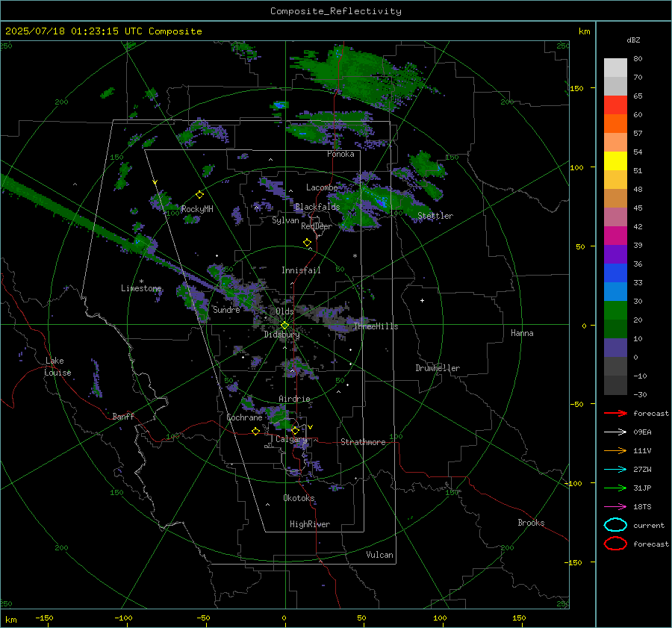Click the asterisk marker above Limestone
The height and width of the screenshot is (628, 672).
click(141, 282)
